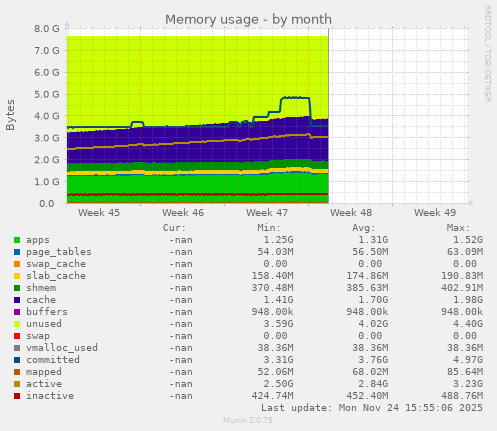
Task: Click the committed line peak in Week 47
Action: [295, 97]
